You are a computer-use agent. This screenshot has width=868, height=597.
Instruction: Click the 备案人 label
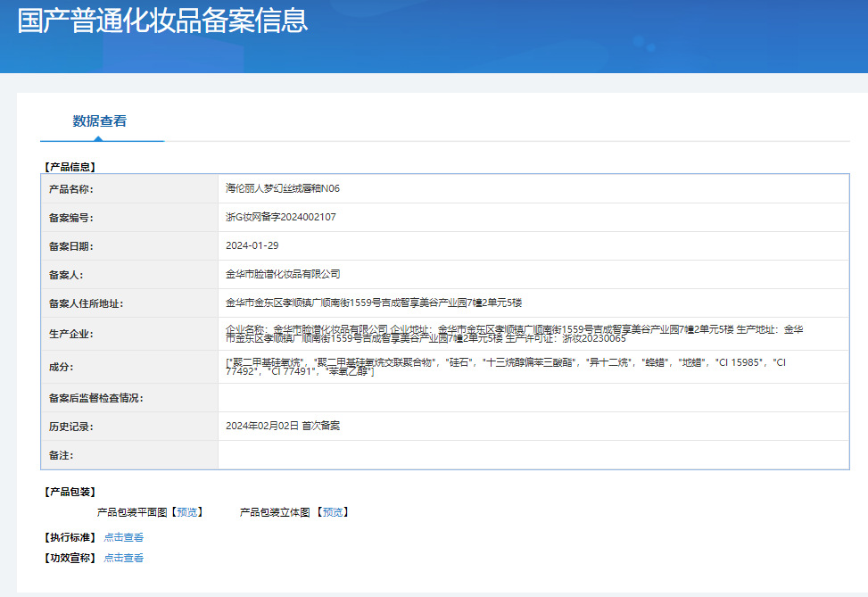tap(66, 275)
